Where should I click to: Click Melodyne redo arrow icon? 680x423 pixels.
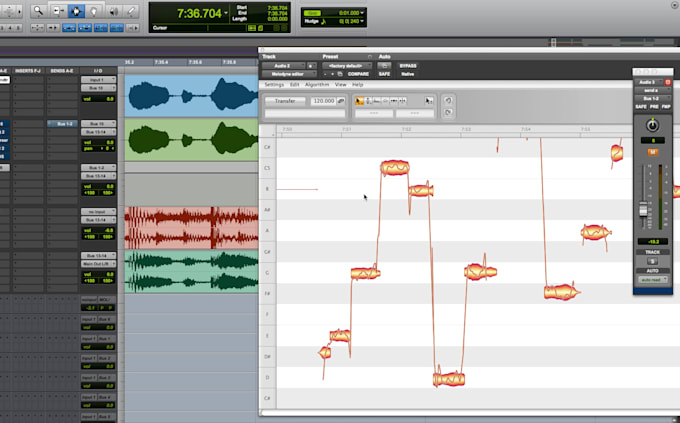448,112
